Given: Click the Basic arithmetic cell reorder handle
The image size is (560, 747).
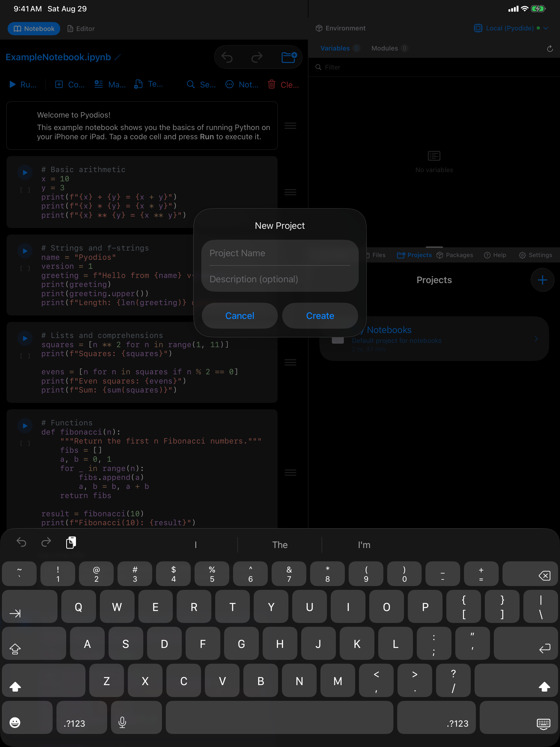Looking at the screenshot, I should point(290,192).
